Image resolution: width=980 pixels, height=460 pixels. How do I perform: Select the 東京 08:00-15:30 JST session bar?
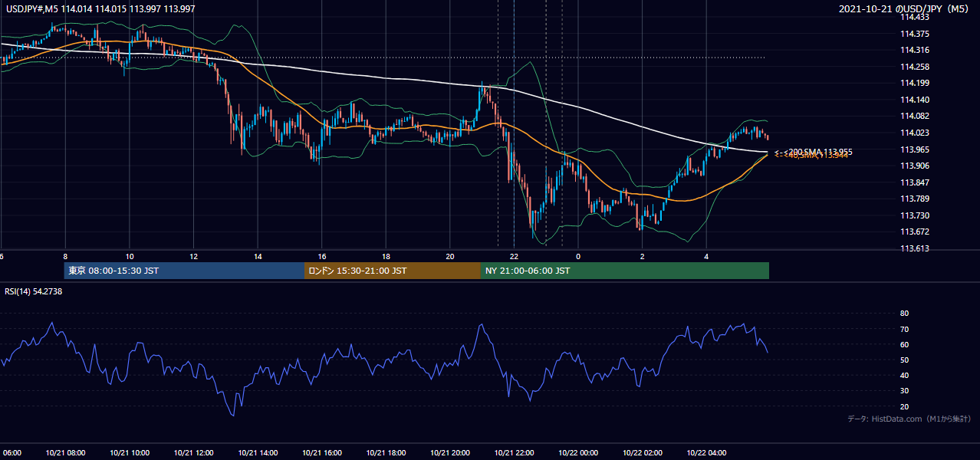pyautogui.click(x=185, y=271)
